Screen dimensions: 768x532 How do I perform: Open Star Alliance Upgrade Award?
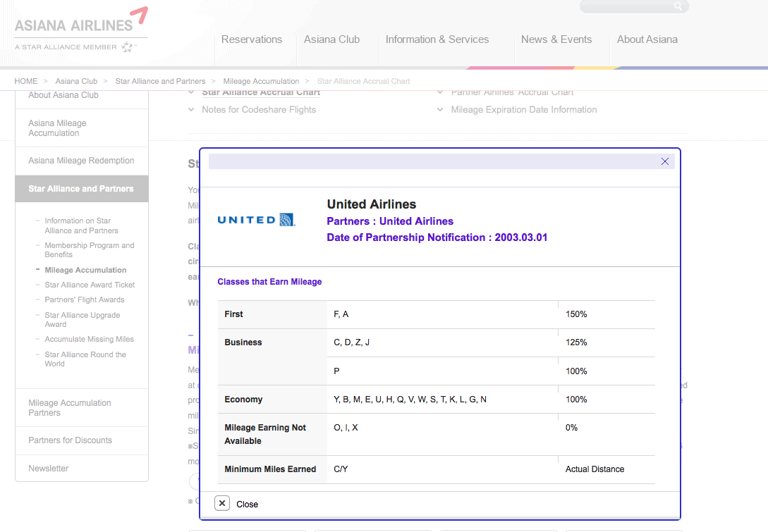pos(83,320)
